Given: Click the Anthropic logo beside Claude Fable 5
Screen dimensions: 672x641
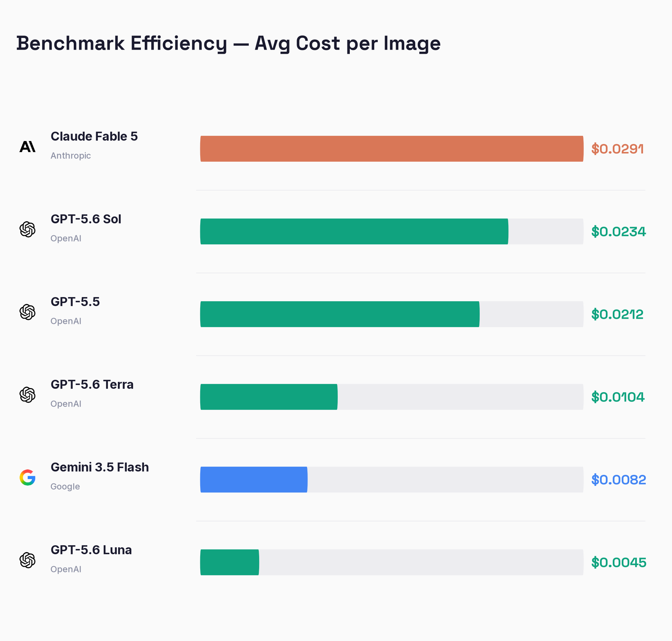Looking at the screenshot, I should pyautogui.click(x=28, y=147).
